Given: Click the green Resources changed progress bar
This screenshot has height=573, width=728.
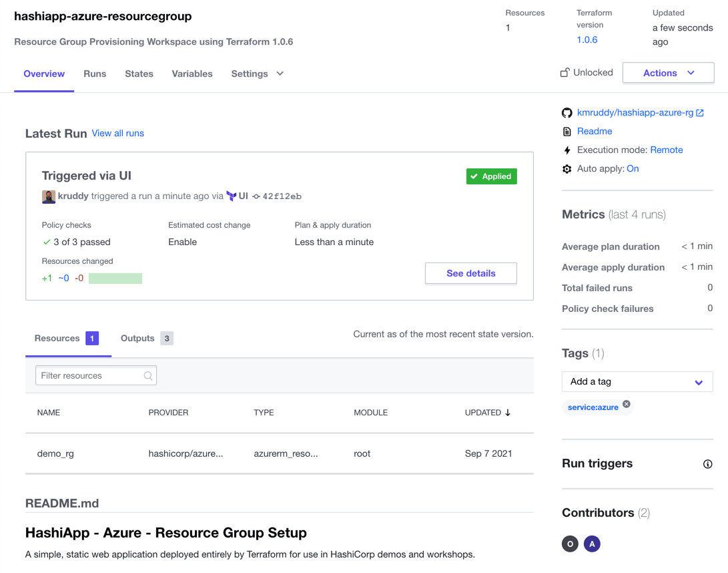Looking at the screenshot, I should point(115,278).
